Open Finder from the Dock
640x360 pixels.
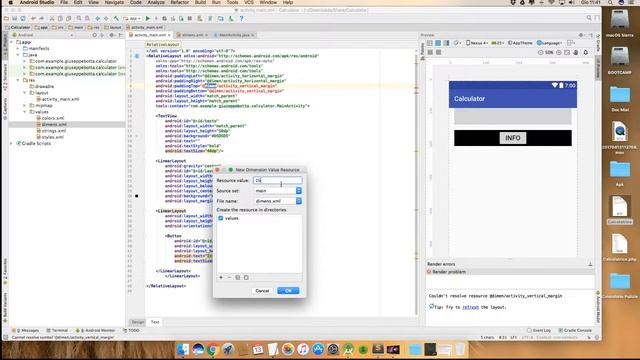183,349
